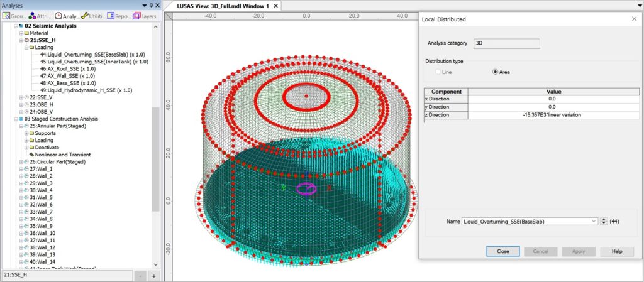Collapse the 21:SSE_H Loading folder

27,47
